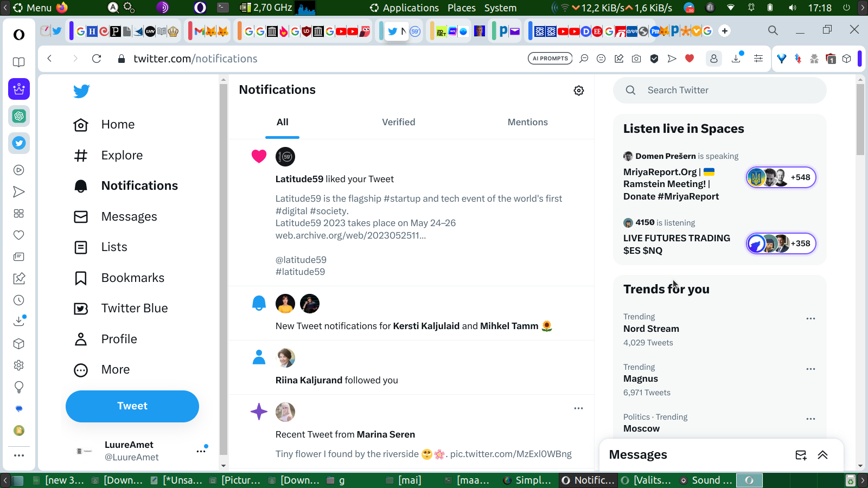Open more options for Moscow trend
This screenshot has height=488, width=868.
coord(810,419)
